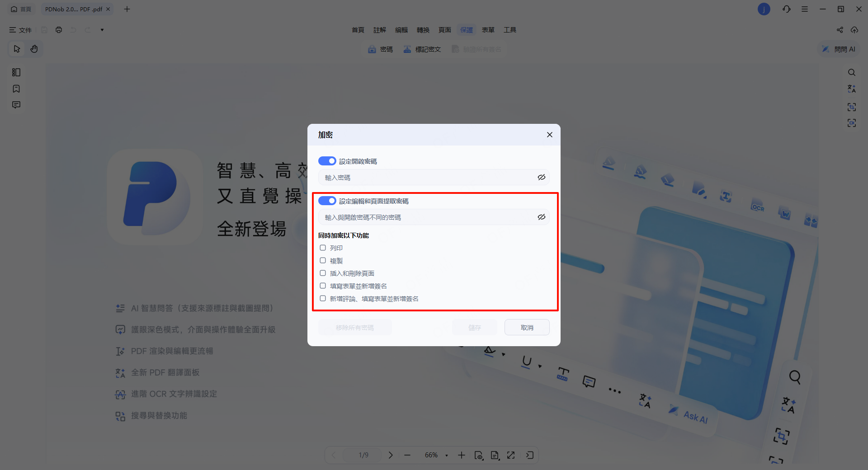
Task: Open the hamburger menu in title bar
Action: 805,9
